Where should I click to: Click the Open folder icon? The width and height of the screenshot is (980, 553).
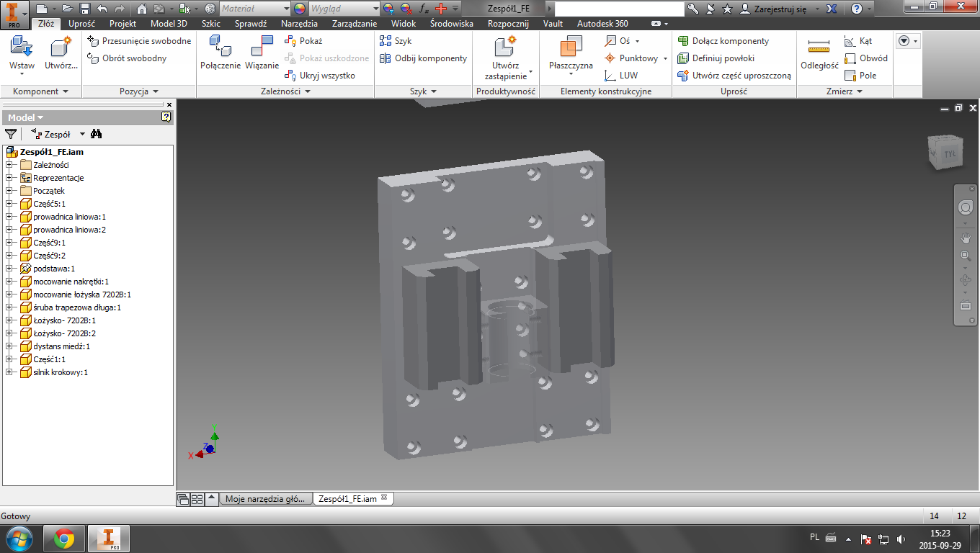pyautogui.click(x=68, y=9)
